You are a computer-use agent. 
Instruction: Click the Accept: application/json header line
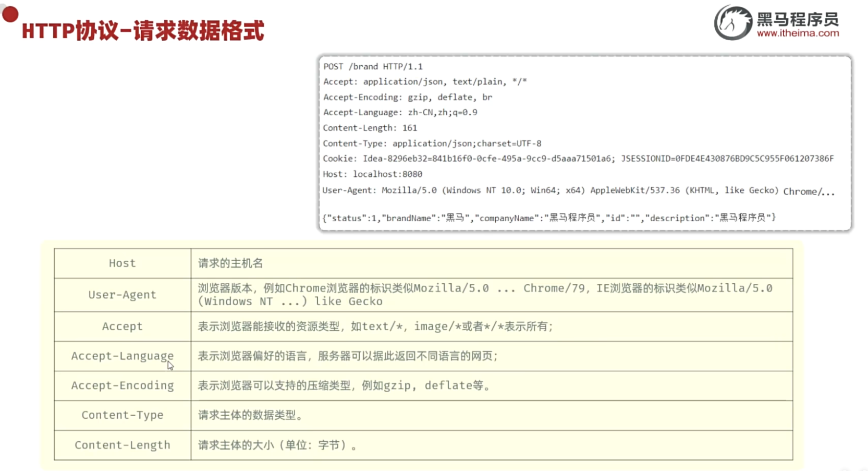(x=425, y=82)
